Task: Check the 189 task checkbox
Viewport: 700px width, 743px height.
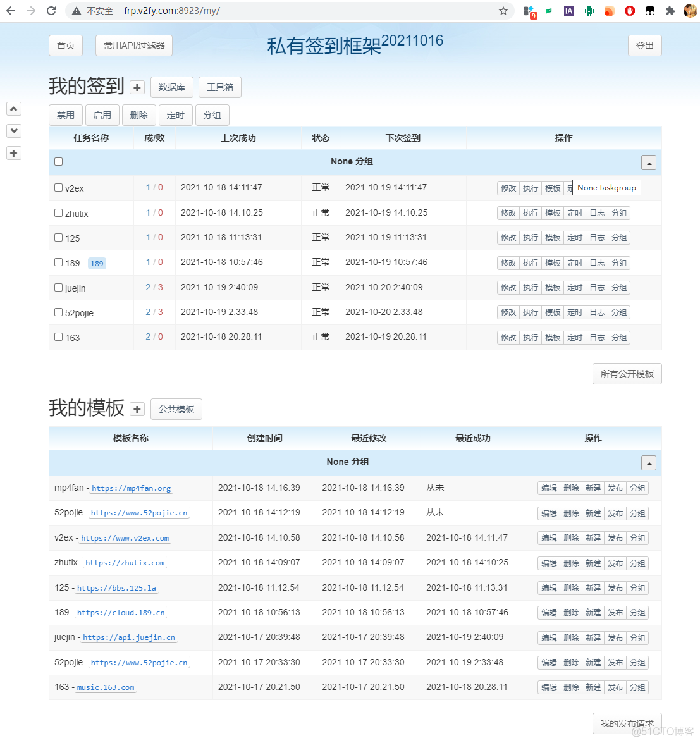Action: (58, 262)
